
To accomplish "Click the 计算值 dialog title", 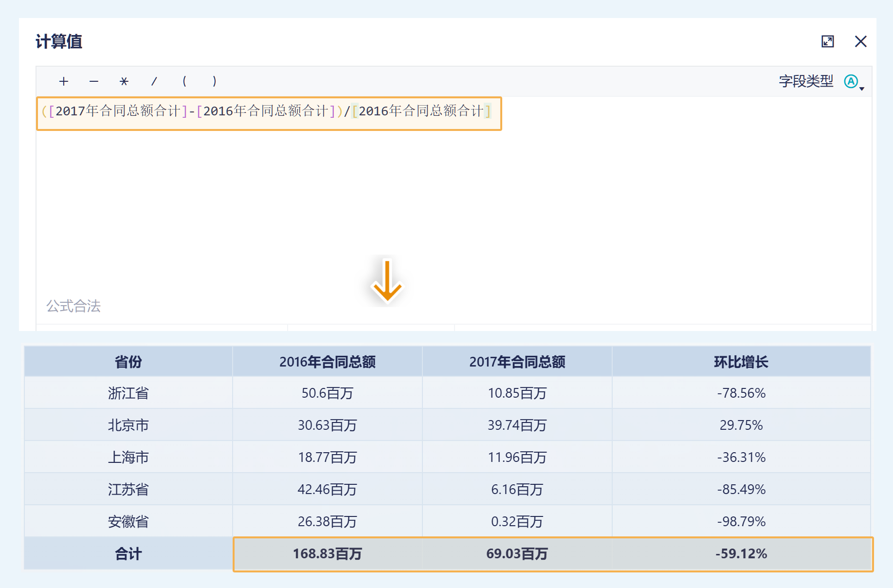I will [x=59, y=41].
